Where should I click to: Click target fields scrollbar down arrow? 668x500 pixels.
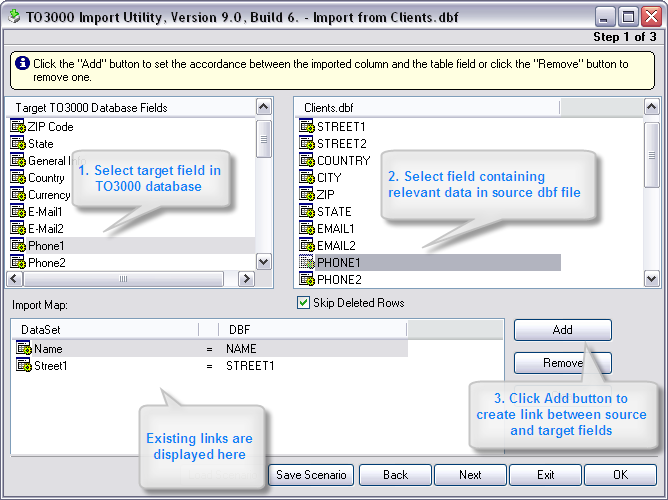(264, 262)
